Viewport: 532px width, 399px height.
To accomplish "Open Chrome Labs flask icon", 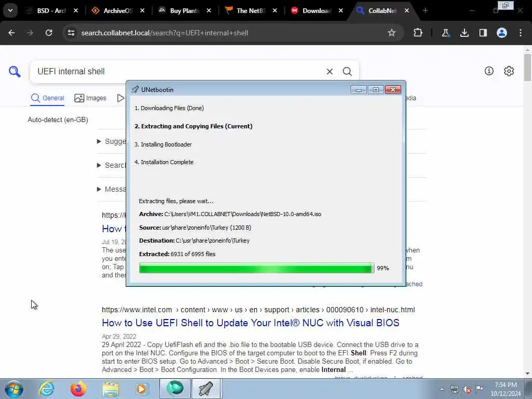I will point(445,33).
